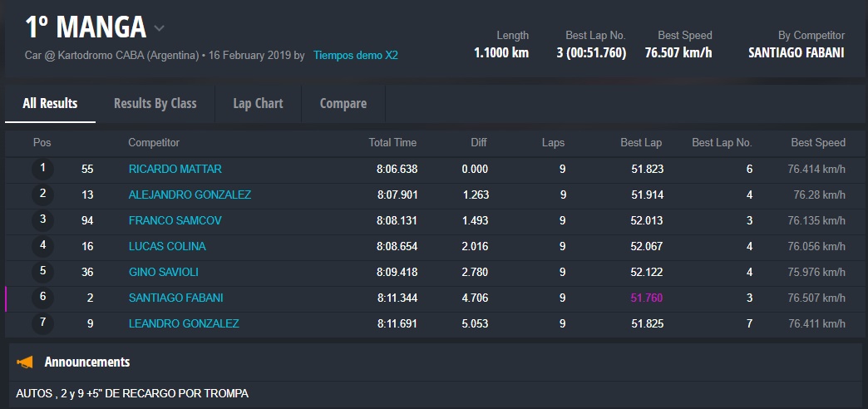Open the Tiempos demo X2 link
The height and width of the screenshot is (409, 868).
[355, 56]
